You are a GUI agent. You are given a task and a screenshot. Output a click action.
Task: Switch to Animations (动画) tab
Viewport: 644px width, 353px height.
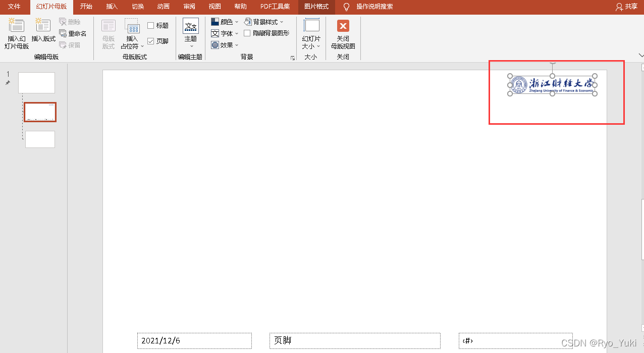tap(164, 7)
